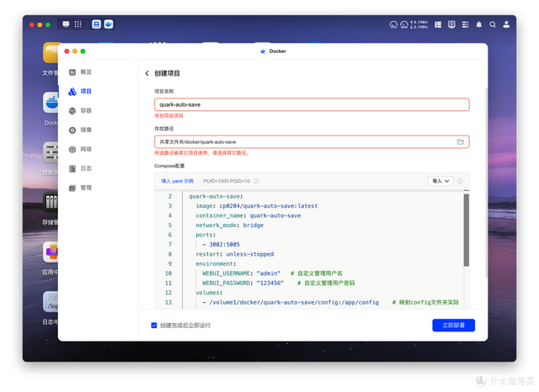539x392 pixels.
Task: Expand the 导入 import dropdown
Action: coord(441,181)
